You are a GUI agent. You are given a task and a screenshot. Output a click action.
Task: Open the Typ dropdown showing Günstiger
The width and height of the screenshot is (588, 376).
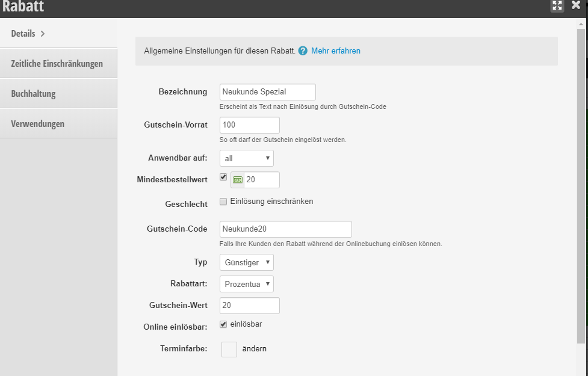point(246,262)
